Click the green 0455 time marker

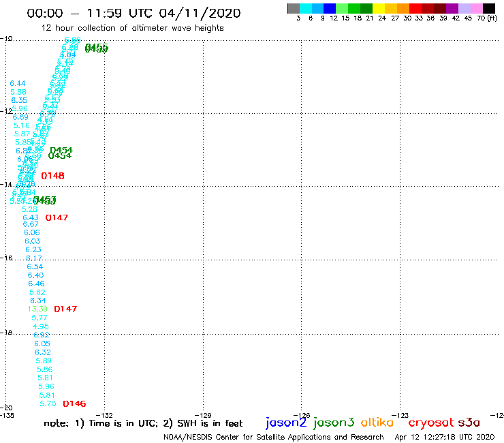[x=97, y=48]
